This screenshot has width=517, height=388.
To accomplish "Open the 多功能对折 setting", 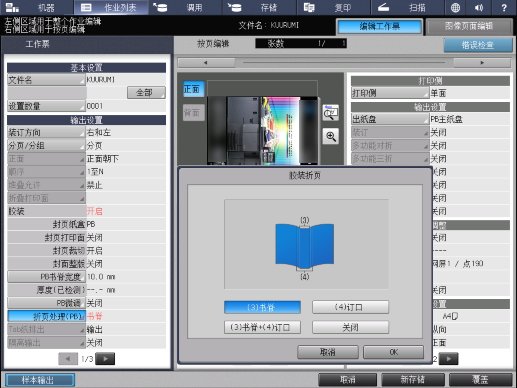I will (390, 145).
